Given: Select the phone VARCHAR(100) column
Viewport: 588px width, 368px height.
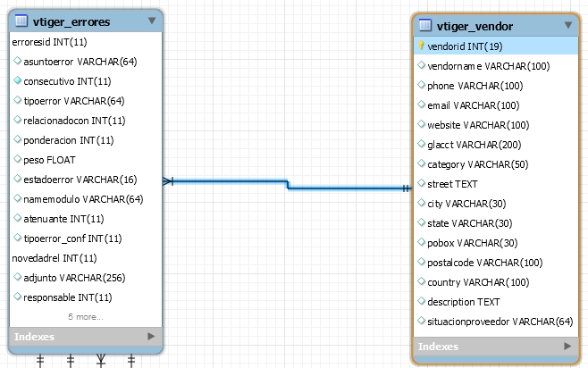Looking at the screenshot, I should click(496, 86).
